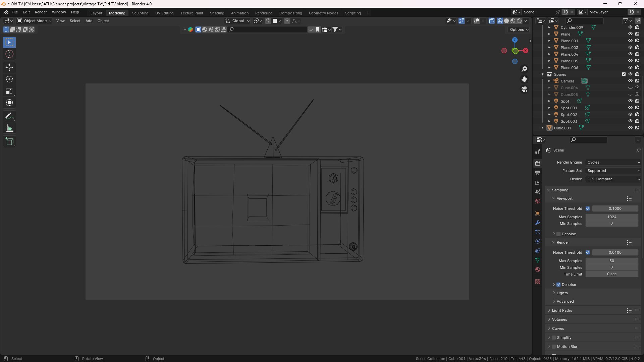The image size is (644, 362).
Task: Select the Annotate tool
Action: (x=9, y=116)
